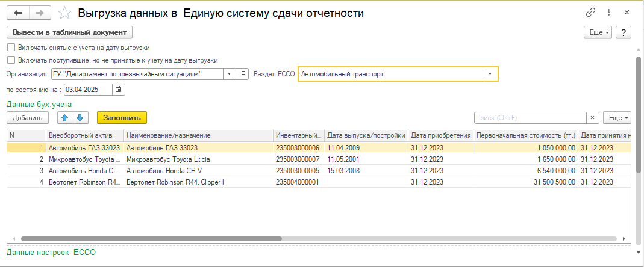Enable including received but unaccepted items
Image resolution: width=644 pixels, height=267 pixels.
coord(11,60)
